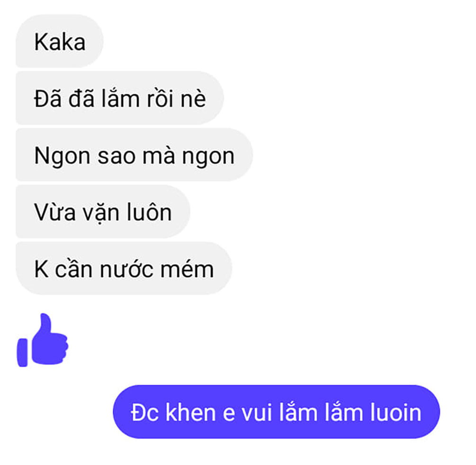This screenshot has width=476, height=465.
Task: Select the 'Ngon sao mà ngon' message bubble
Action: pyautogui.click(x=134, y=155)
